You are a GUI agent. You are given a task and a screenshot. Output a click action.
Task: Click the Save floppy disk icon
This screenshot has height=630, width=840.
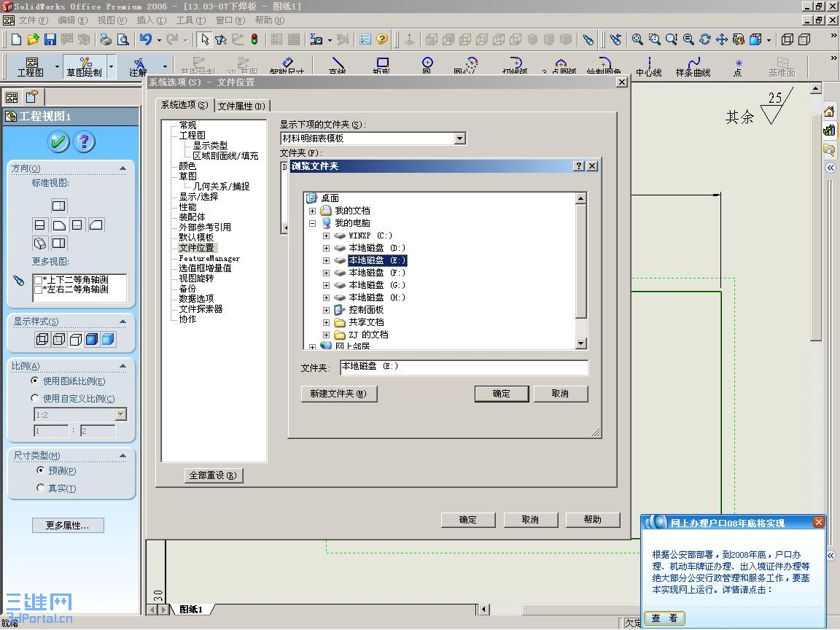(x=50, y=39)
